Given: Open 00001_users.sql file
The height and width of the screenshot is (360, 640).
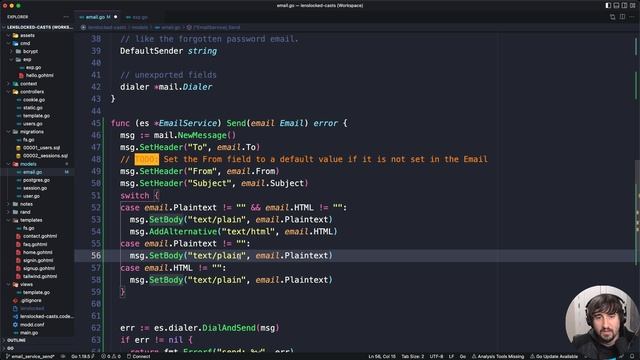Looking at the screenshot, I should 41,148.
